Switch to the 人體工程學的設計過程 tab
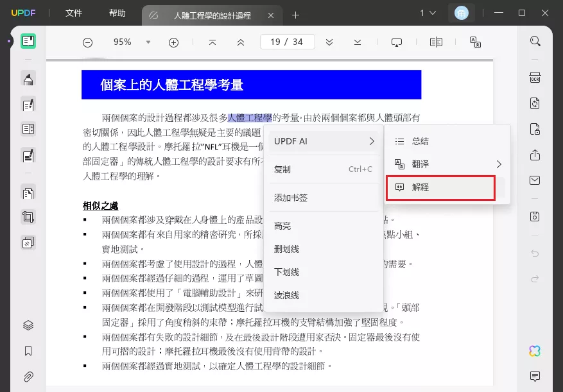Viewport: 563px width, 392px height. coord(212,15)
